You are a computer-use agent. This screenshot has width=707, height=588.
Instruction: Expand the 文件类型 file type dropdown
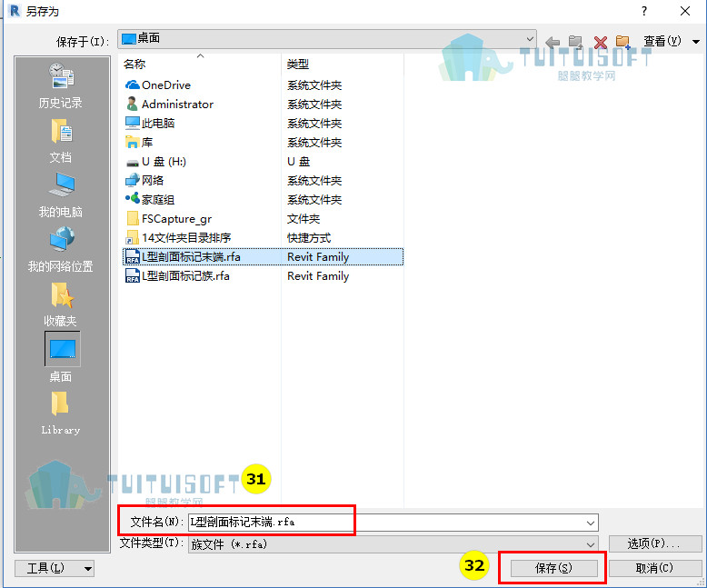tap(590, 544)
